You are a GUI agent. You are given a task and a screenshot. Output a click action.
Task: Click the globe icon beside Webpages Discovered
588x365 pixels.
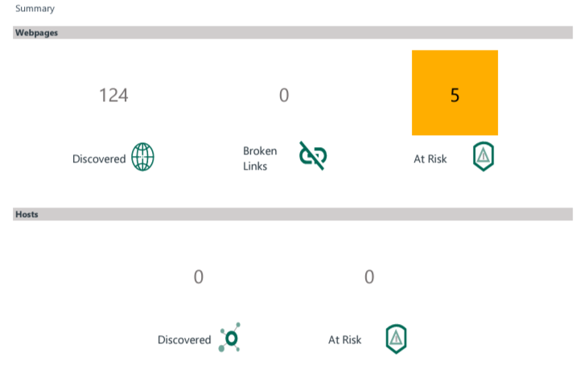click(142, 157)
